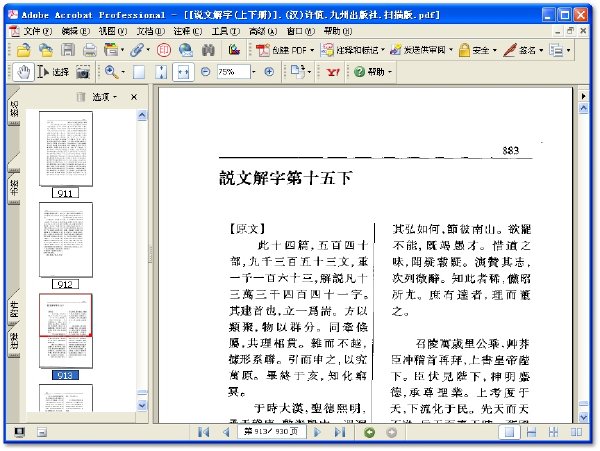This screenshot has height=451, width=600.
Task: Open the zoom percentage dropdown arrow
Action: (x=253, y=72)
